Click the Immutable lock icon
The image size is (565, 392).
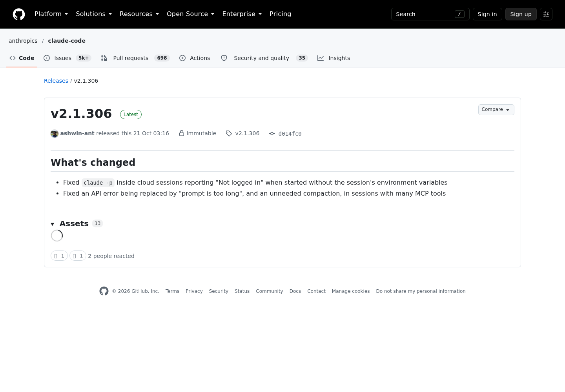182,133
